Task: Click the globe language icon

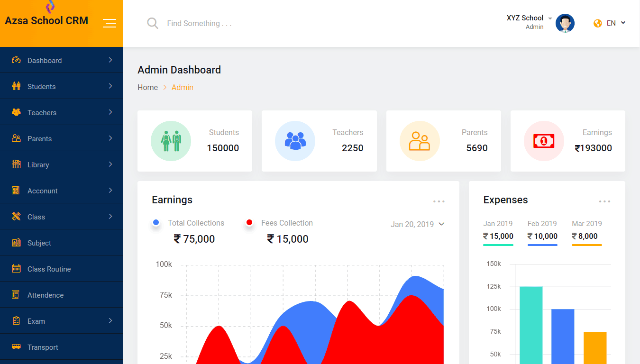Action: tap(598, 23)
